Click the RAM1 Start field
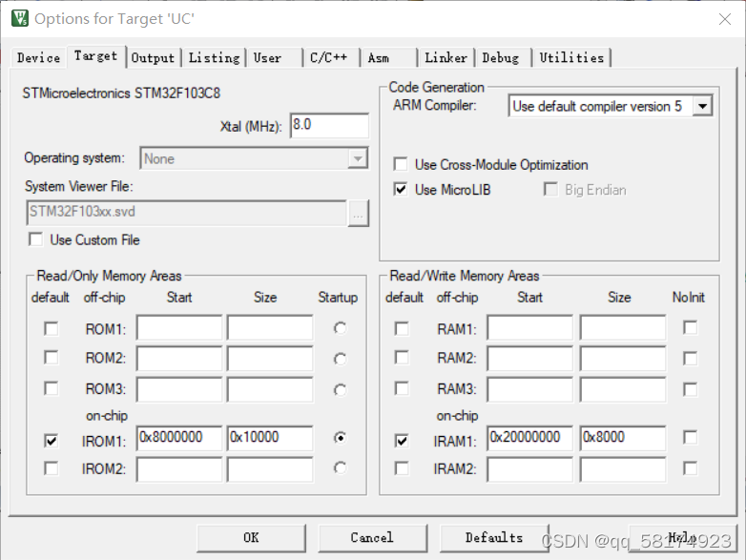The height and width of the screenshot is (560, 746). point(530,327)
